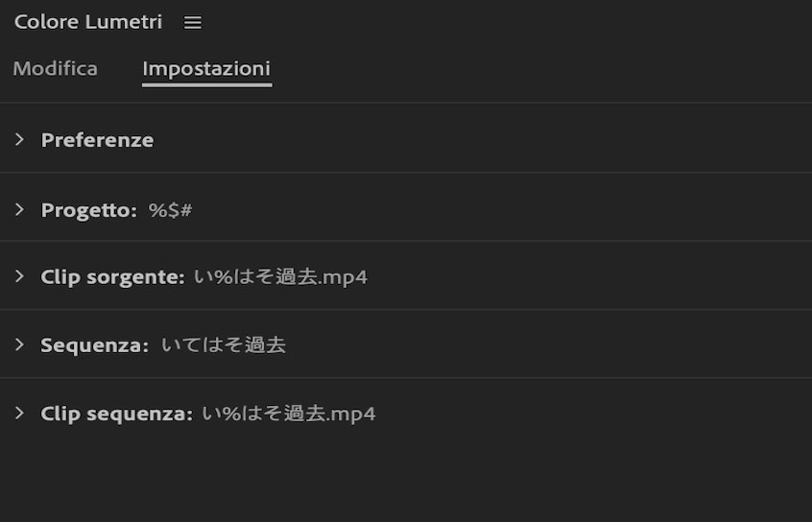812x522 pixels.
Task: Expand the Progetto section arrow
Action: pos(19,209)
